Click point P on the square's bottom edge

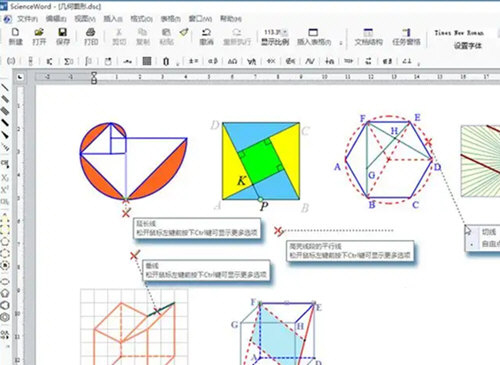tap(261, 200)
